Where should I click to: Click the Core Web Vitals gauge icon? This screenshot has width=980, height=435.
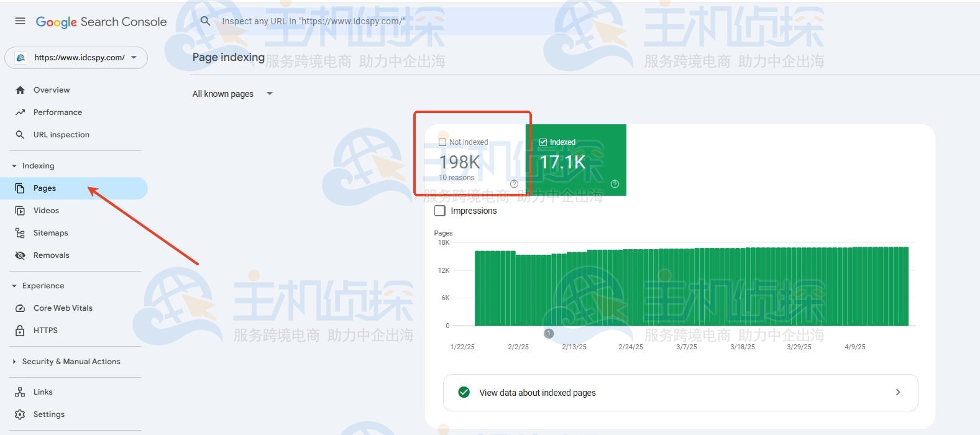(20, 308)
